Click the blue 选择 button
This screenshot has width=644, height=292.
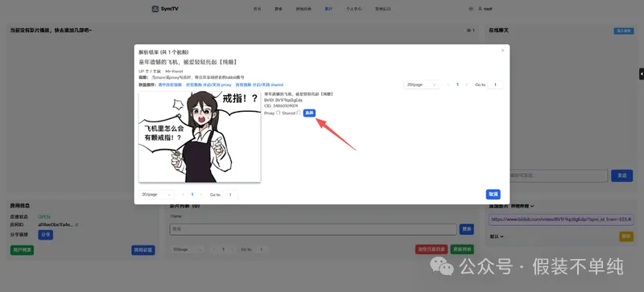(309, 113)
